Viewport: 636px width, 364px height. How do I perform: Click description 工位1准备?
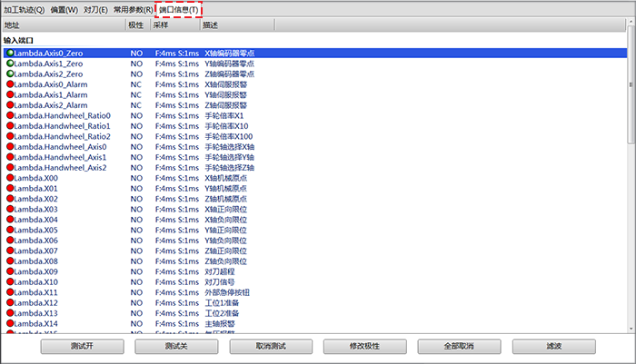[222, 303]
